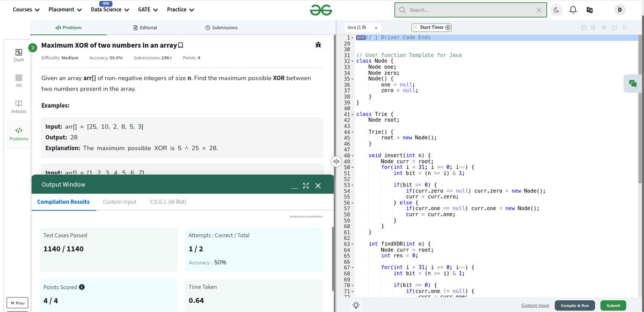Image resolution: width=644 pixels, height=312 pixels.
Task: Click the '1140 / 1140' test cases value
Action: (x=63, y=249)
